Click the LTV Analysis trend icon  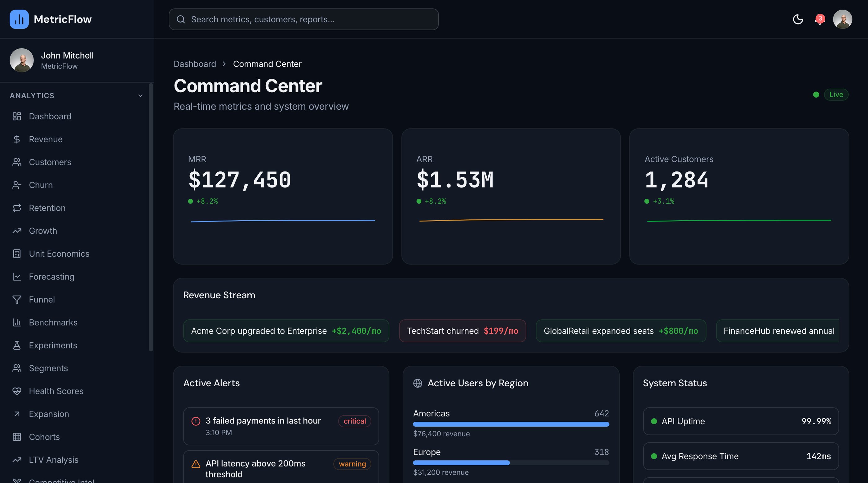coord(17,460)
